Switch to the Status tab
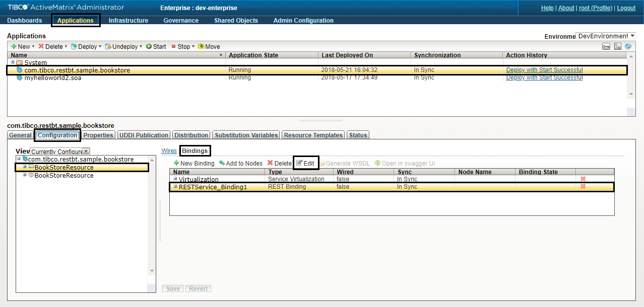Image resolution: width=644 pixels, height=307 pixels. click(358, 135)
